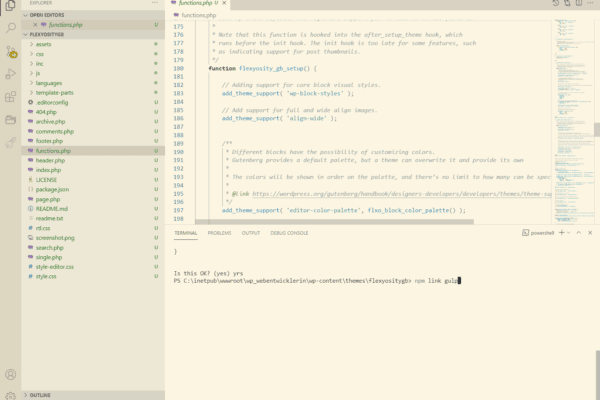This screenshot has height=400, width=600.
Task: Expand the languages folder
Action: [93, 83]
